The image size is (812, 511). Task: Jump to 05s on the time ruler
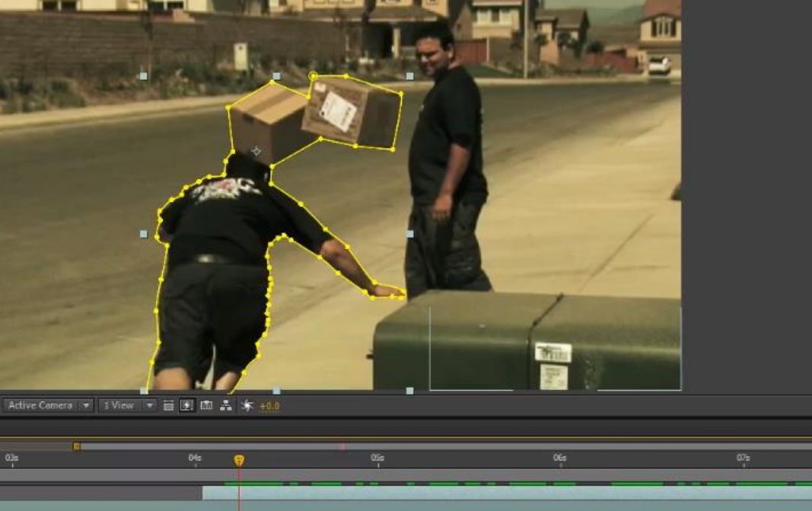click(x=377, y=458)
